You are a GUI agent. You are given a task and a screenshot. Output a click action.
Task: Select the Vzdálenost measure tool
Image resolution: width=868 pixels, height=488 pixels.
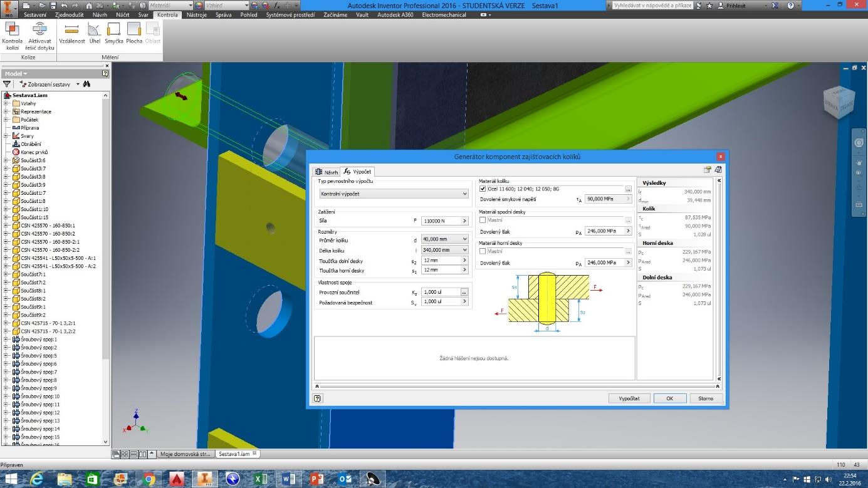(x=71, y=34)
